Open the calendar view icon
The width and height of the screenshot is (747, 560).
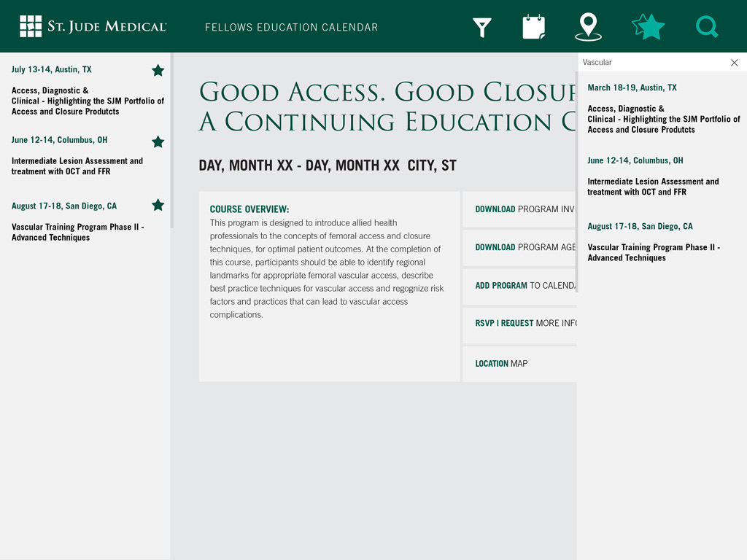533,27
